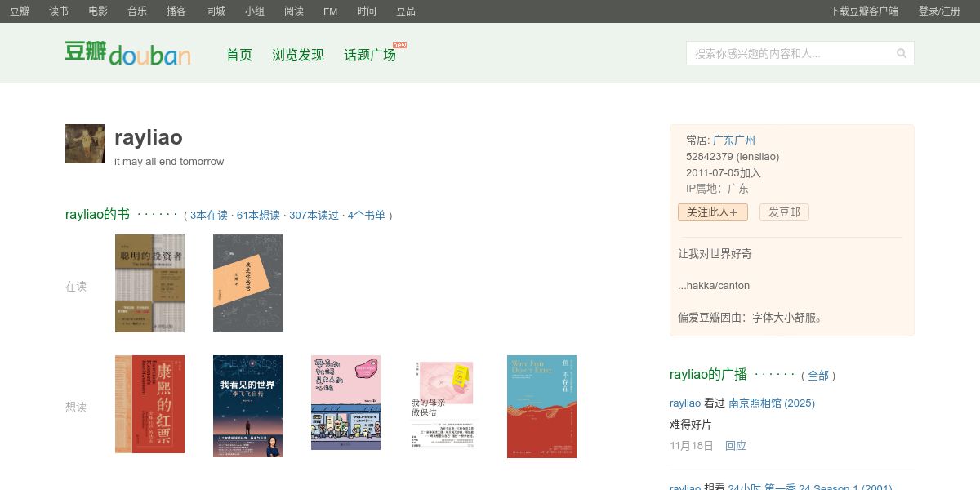
Task: Open the 我是你爸爸 book cover
Action: pyautogui.click(x=247, y=283)
